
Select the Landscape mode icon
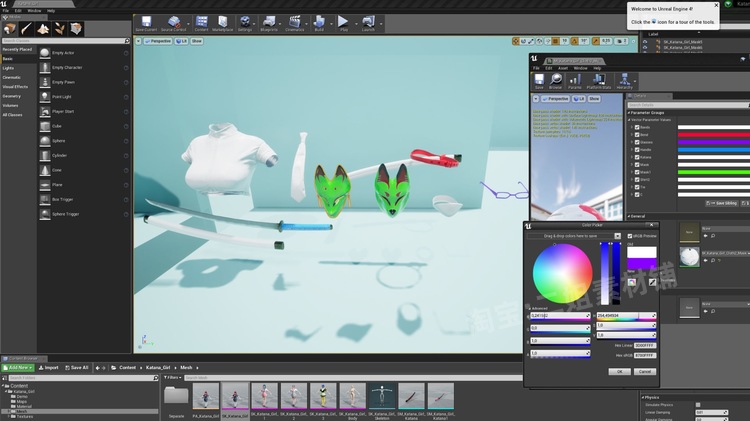43,29
